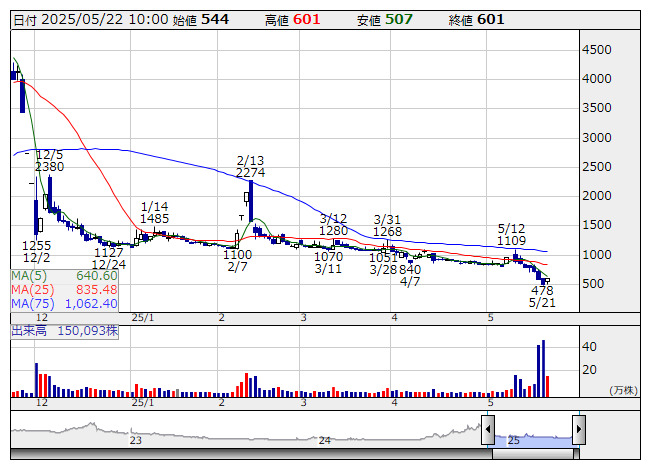Click the year 24 marker in overview
The image size is (653, 470).
coord(324,440)
